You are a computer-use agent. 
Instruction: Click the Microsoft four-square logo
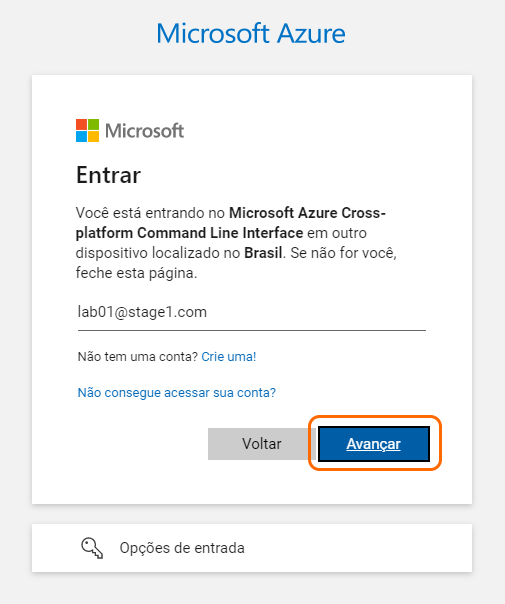[87, 131]
